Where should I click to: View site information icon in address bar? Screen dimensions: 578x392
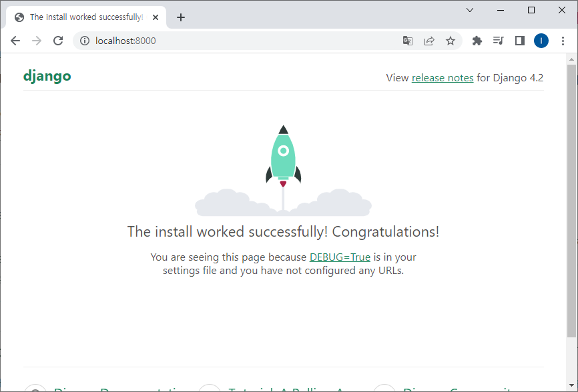(85, 41)
